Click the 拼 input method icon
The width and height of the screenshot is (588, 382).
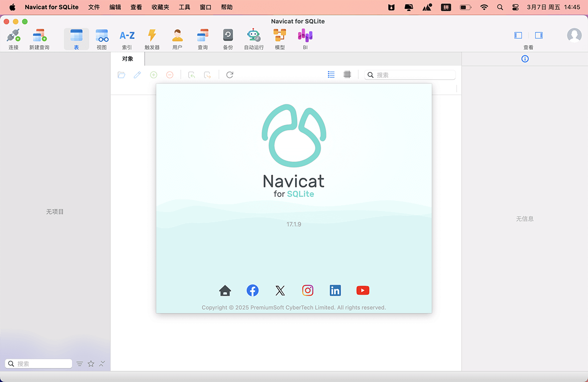(x=445, y=7)
